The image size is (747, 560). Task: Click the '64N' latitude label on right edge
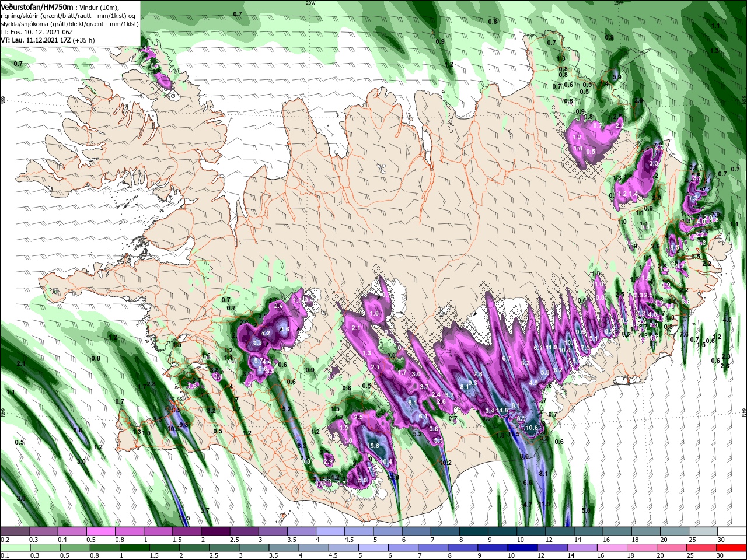point(744,412)
